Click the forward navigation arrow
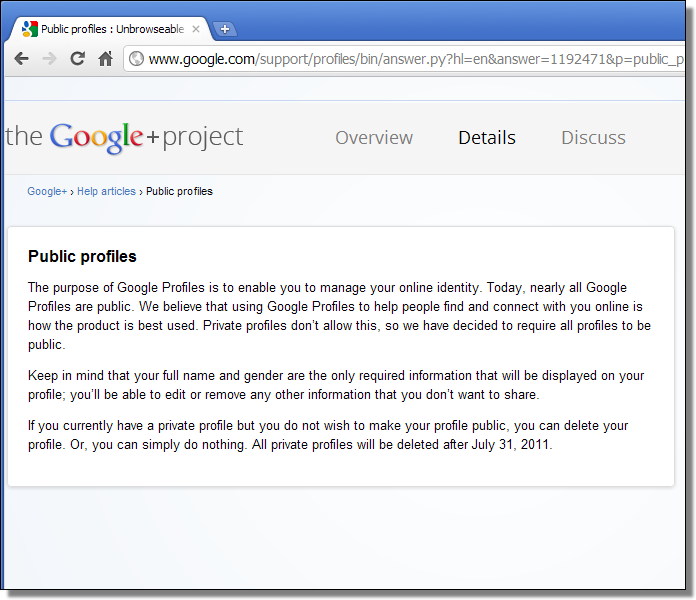The height and width of the screenshot is (600, 696). click(50, 59)
